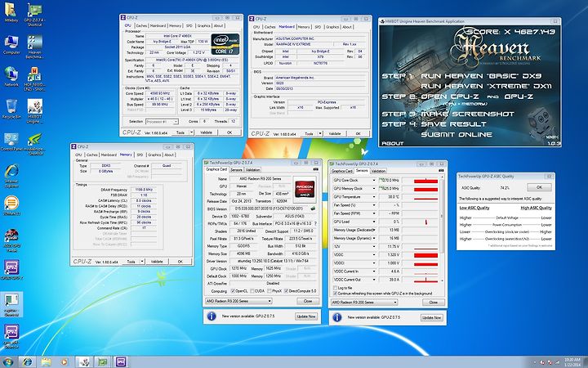Click Validate in the CPU-Z Memory window
The height and width of the screenshot is (368, 588).
click(x=157, y=262)
